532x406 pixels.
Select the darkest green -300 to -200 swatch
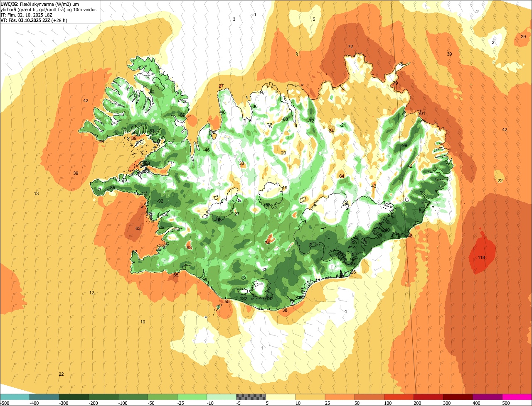coord(74,397)
